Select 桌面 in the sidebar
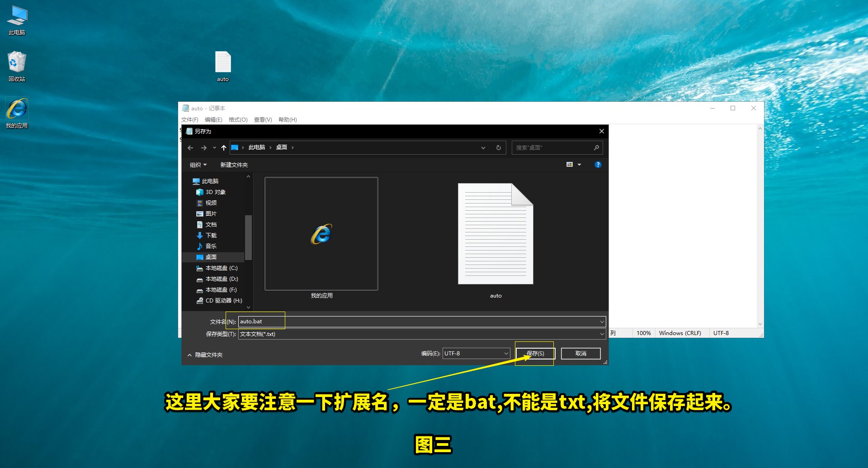This screenshot has width=868, height=468. [x=211, y=257]
